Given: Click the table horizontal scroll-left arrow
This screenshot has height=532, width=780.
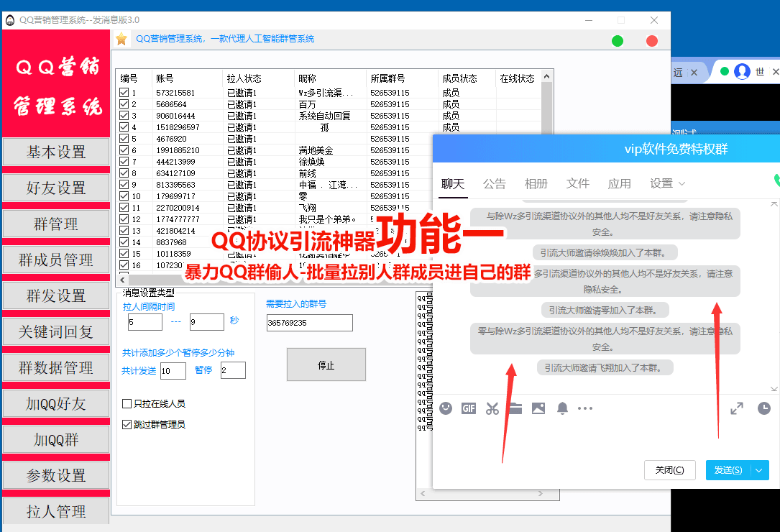Looking at the screenshot, I should point(122,280).
